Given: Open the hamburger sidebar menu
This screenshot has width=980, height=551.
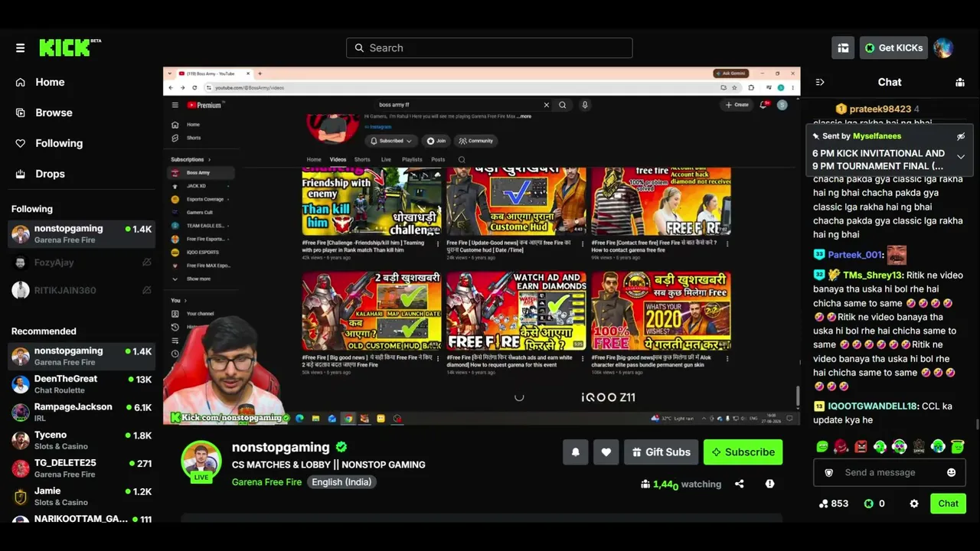Looking at the screenshot, I should click(20, 47).
